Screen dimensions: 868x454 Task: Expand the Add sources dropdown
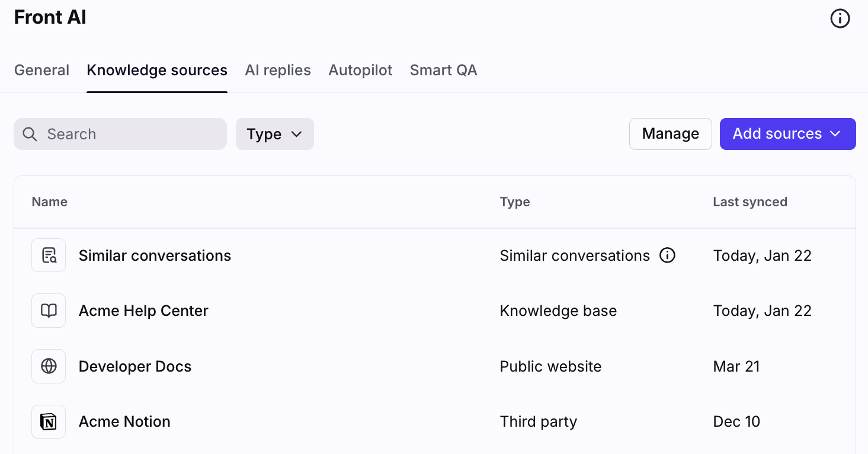click(x=777, y=134)
